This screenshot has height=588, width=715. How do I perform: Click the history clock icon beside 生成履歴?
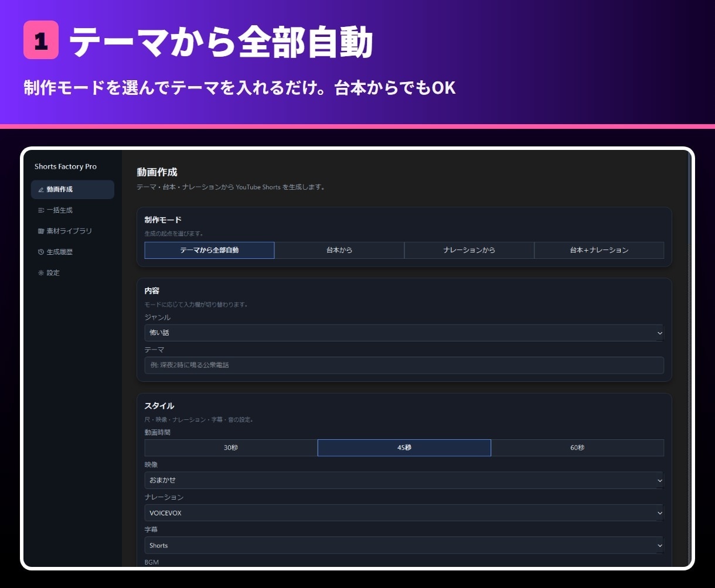[x=41, y=252]
